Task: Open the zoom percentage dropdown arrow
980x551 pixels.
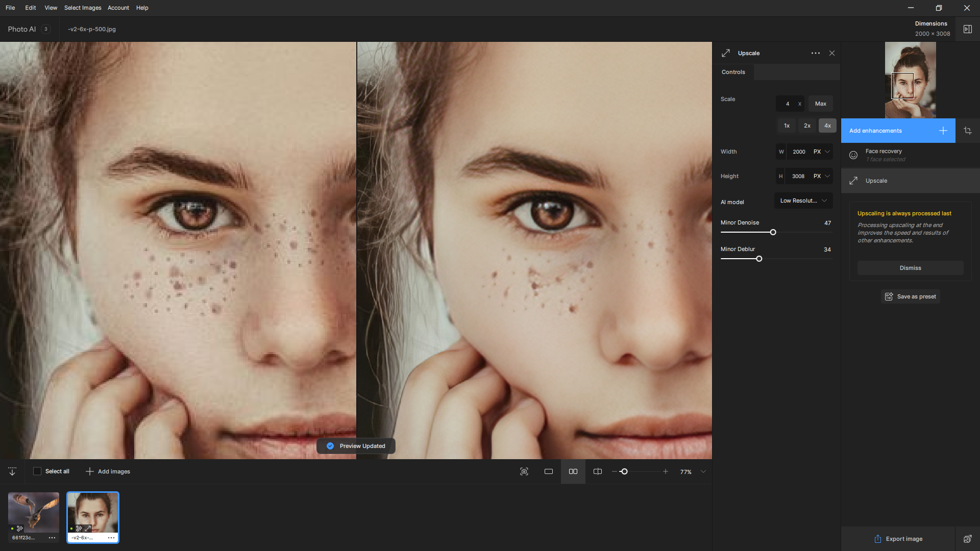Action: [x=703, y=471]
